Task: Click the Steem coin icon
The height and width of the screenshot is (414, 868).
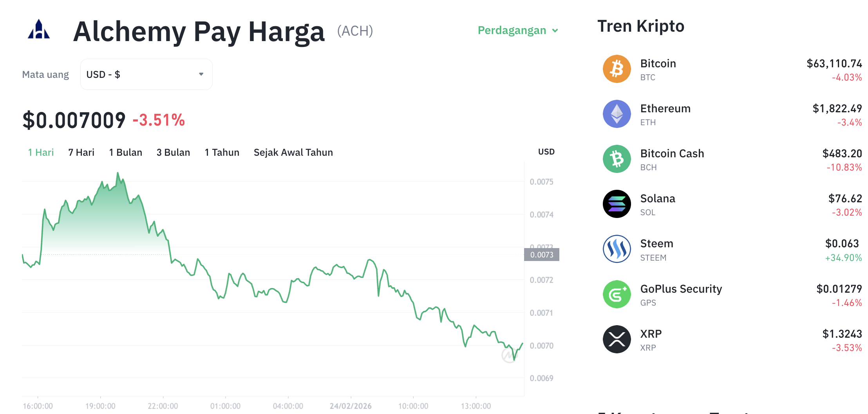Action: 617,249
